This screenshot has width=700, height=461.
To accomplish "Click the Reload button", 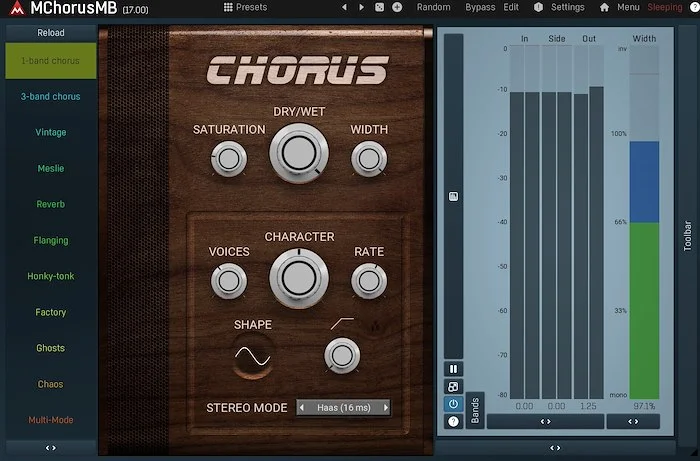I will pos(51,33).
